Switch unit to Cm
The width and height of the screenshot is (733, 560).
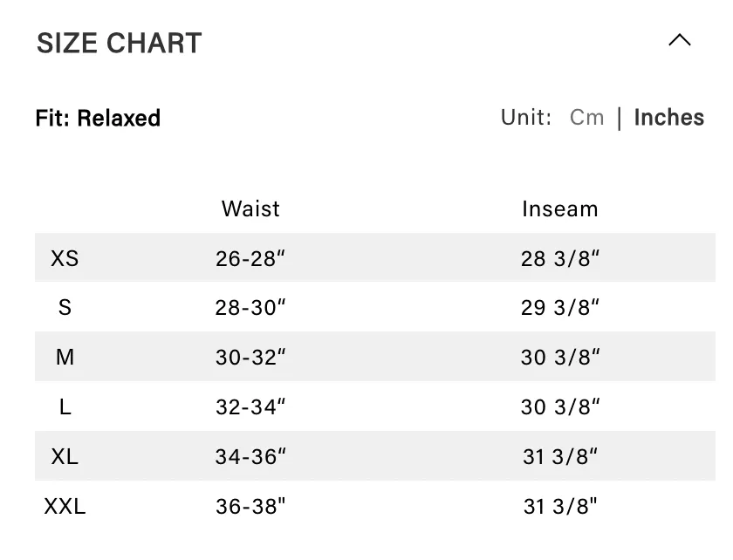click(586, 118)
